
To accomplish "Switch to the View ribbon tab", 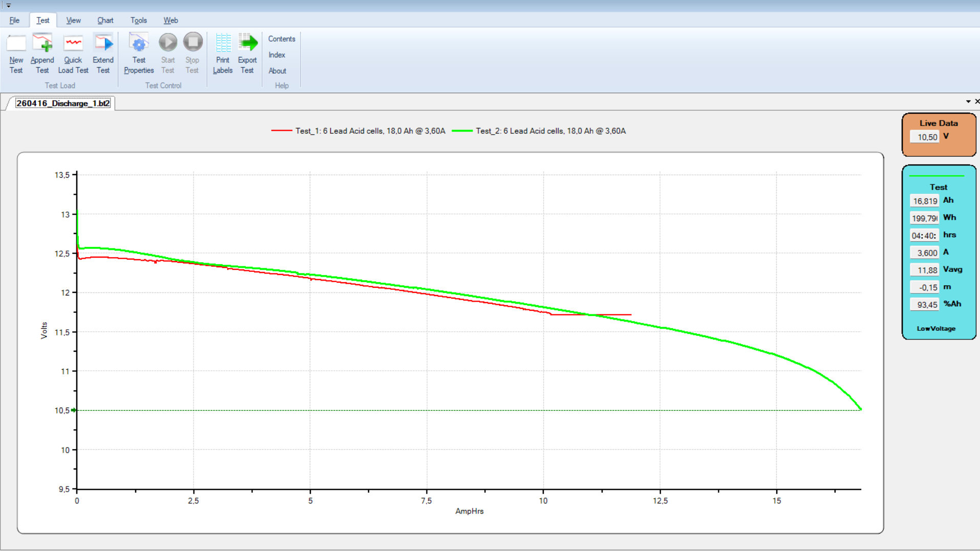I will click(73, 20).
